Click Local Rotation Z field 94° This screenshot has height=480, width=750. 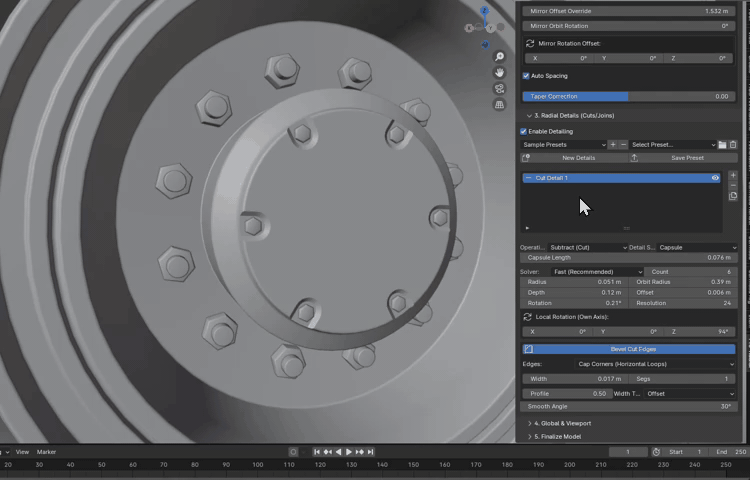tap(700, 332)
